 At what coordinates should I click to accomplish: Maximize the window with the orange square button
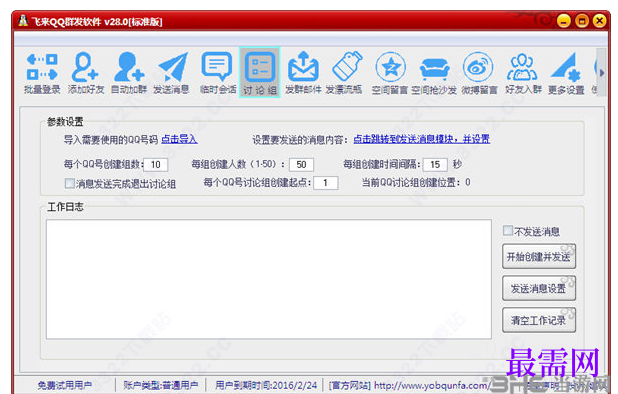click(582, 21)
